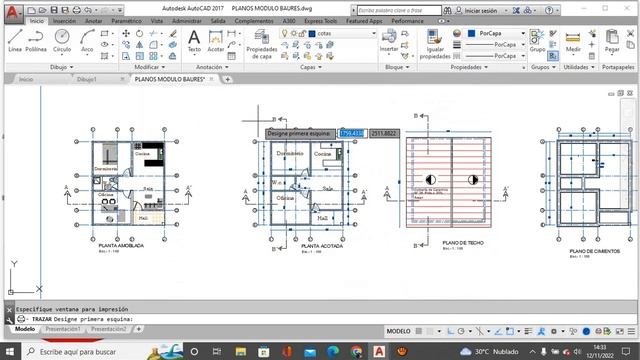This screenshot has width=640, height=360.
Task: Select the Texto annotation tool
Action: (194, 41)
